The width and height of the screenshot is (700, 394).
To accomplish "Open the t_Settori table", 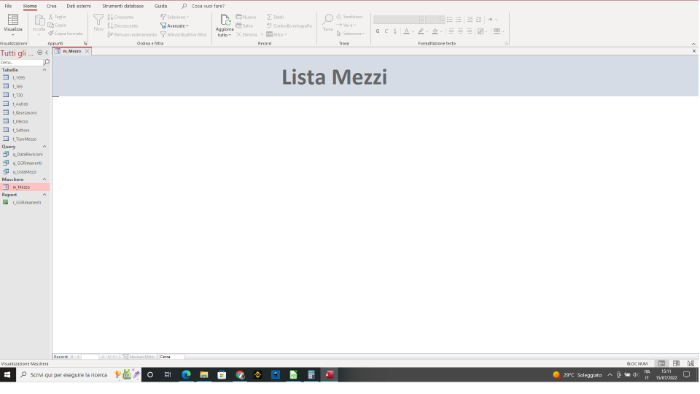I will point(21,130).
